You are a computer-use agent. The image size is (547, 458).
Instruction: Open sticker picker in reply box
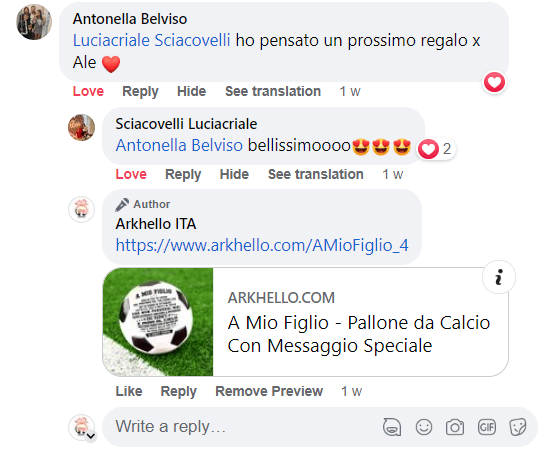pyautogui.click(x=518, y=427)
